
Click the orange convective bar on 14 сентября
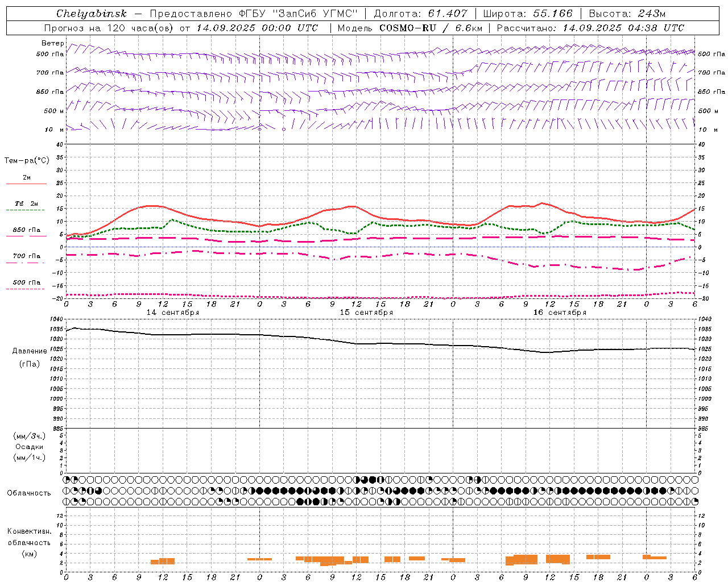pos(163,561)
